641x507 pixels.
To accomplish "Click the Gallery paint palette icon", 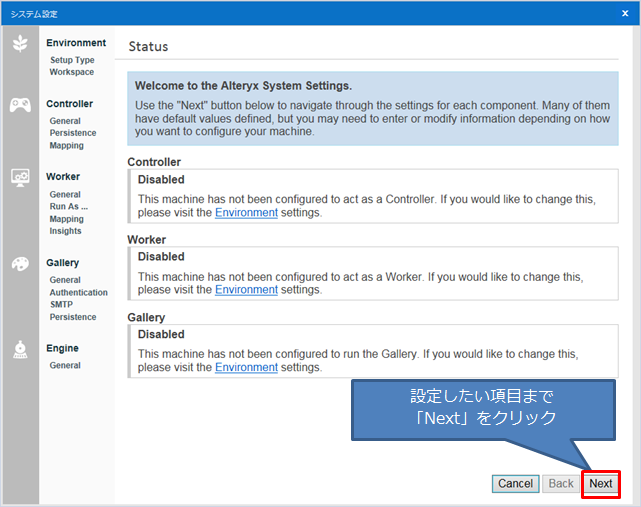I will 20,264.
